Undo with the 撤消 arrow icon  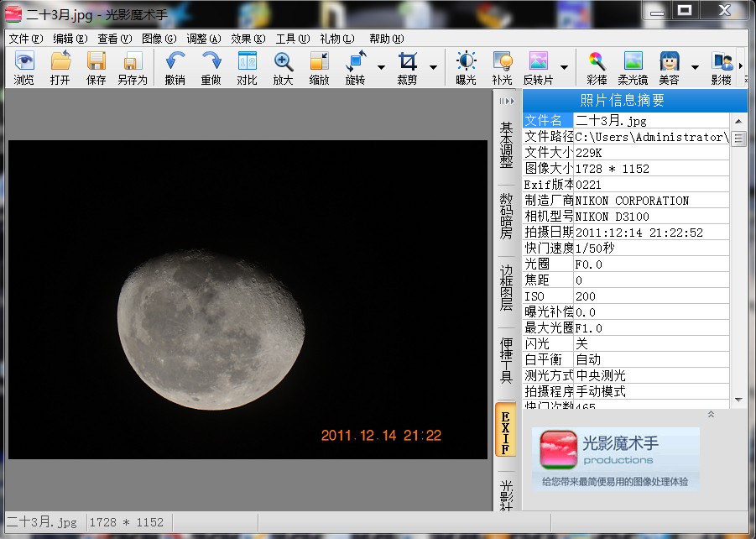pyautogui.click(x=175, y=61)
